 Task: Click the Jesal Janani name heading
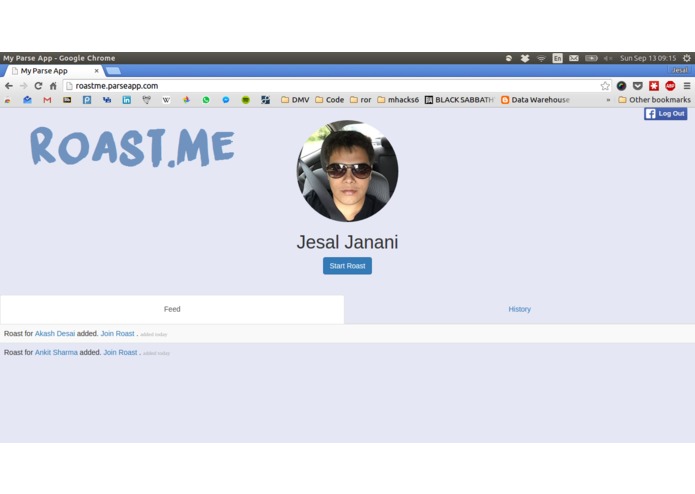[x=348, y=242]
